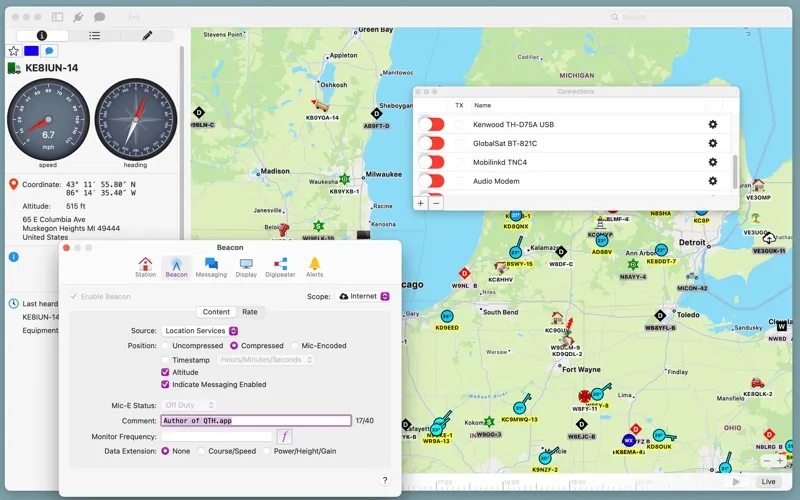
Task: Open the Source Location Services dropdown
Action: (199, 331)
